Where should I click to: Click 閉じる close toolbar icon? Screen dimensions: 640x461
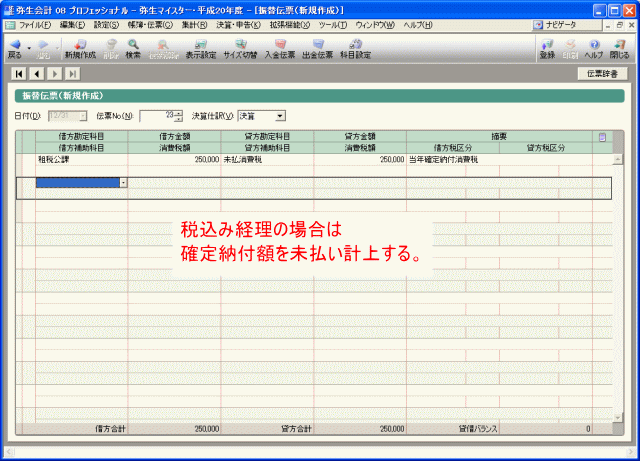(x=619, y=49)
